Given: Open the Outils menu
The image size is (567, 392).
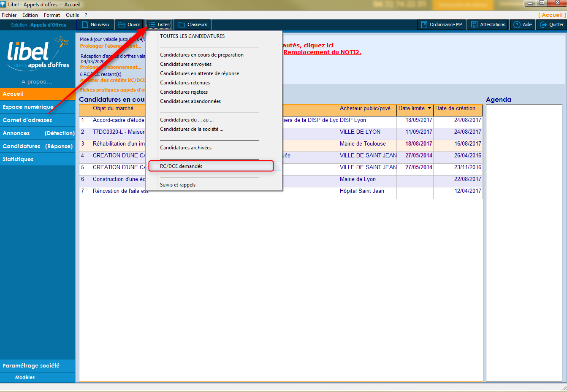Looking at the screenshot, I should click(73, 15).
